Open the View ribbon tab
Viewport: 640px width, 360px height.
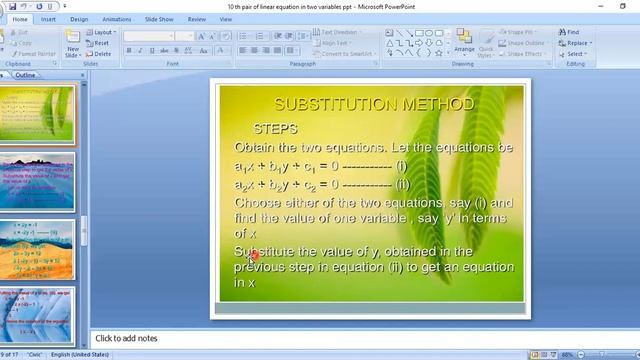(x=225, y=19)
